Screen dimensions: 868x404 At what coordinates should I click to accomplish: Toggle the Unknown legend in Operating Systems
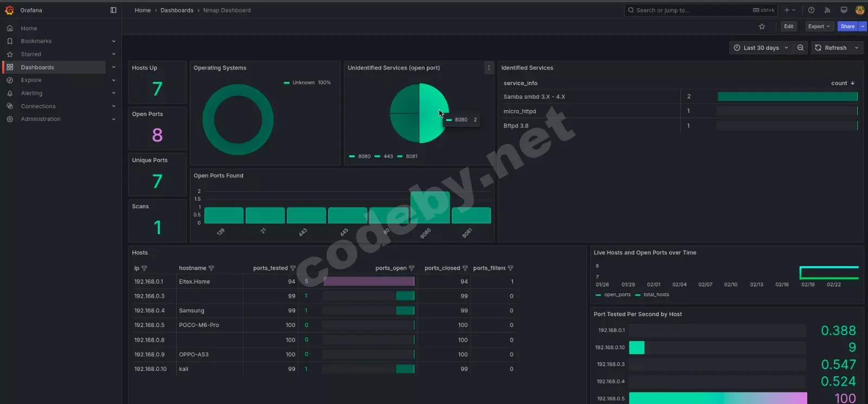303,83
